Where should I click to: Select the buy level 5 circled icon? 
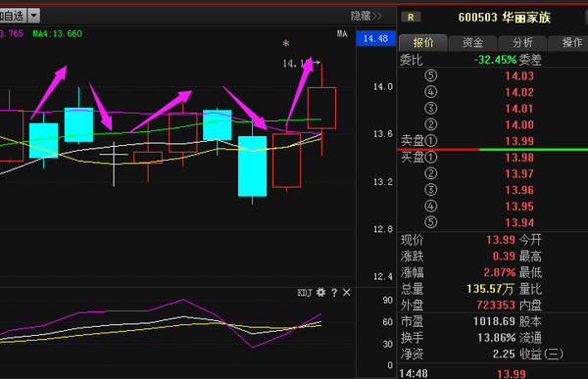[431, 222]
